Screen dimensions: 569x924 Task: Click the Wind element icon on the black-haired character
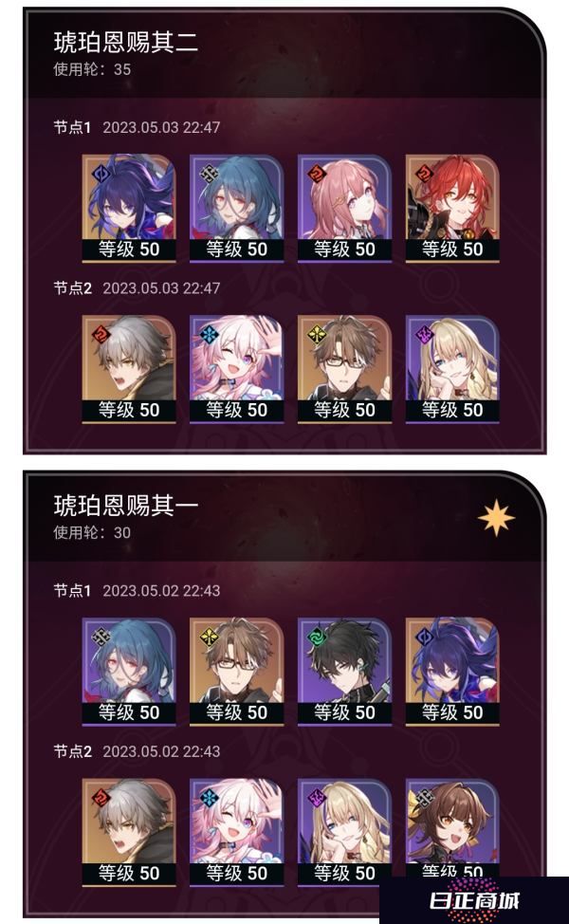[x=317, y=637]
